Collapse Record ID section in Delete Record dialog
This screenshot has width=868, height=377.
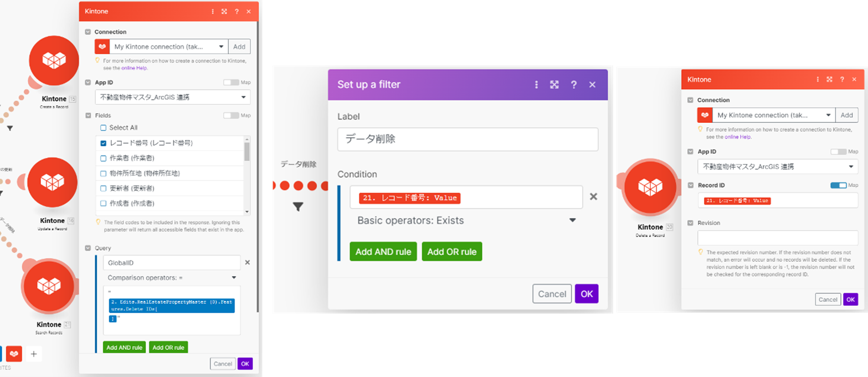690,185
